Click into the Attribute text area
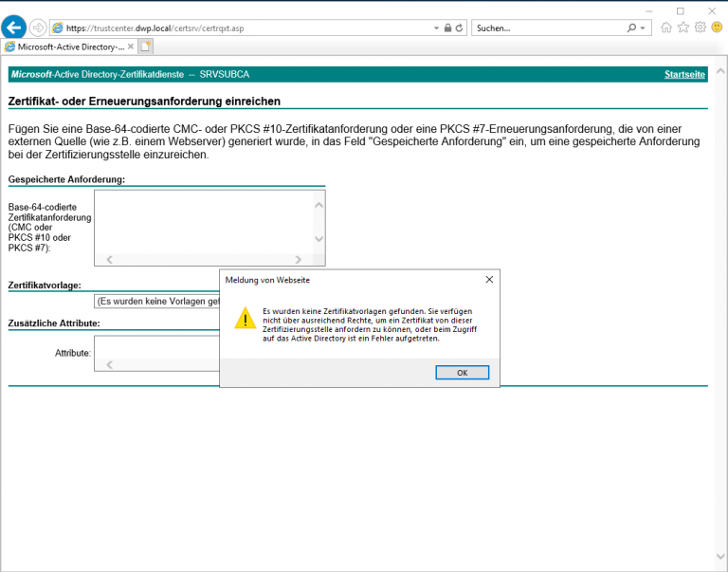This screenshot has width=728, height=572. (157, 348)
